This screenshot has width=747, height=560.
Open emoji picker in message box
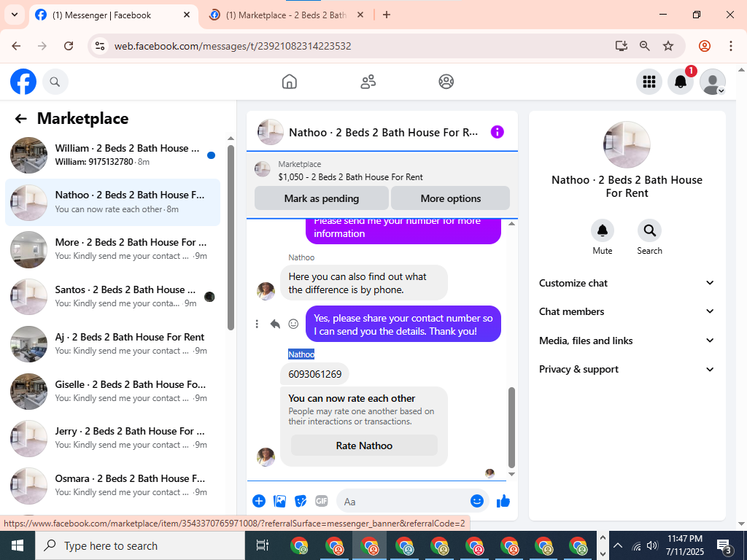pos(477,501)
